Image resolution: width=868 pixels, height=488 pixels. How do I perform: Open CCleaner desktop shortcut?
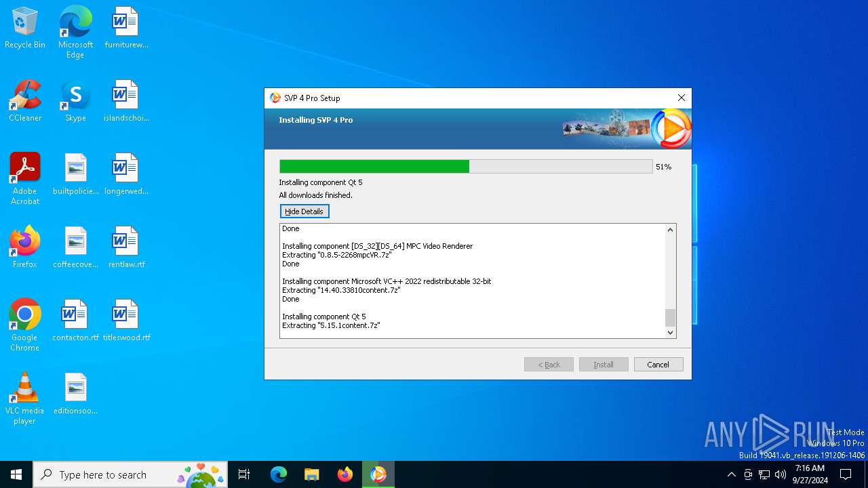click(x=25, y=101)
